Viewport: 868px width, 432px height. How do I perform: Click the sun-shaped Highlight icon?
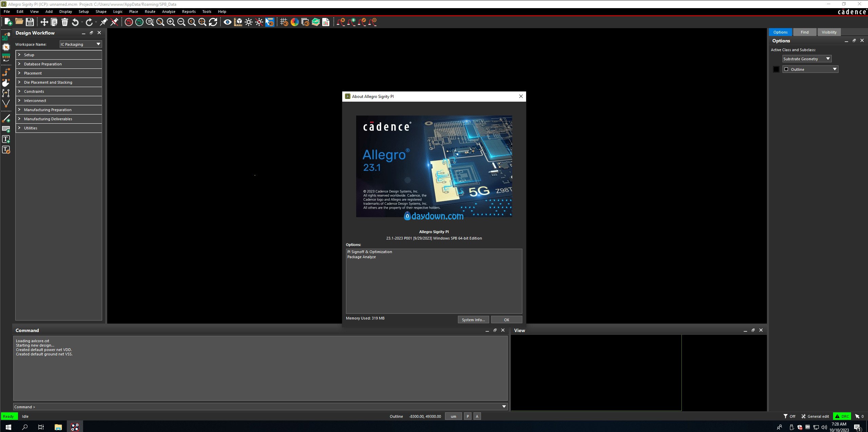pyautogui.click(x=249, y=22)
